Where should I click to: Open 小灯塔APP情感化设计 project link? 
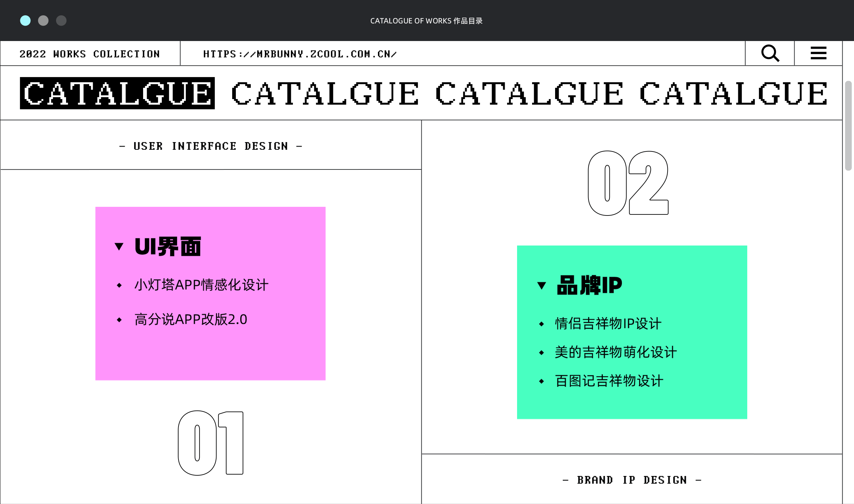click(x=201, y=285)
